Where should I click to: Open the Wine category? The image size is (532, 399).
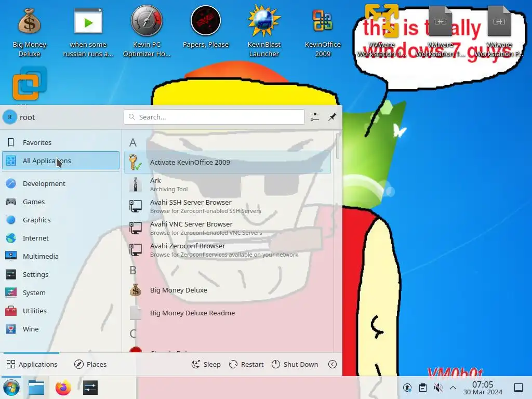point(61,329)
